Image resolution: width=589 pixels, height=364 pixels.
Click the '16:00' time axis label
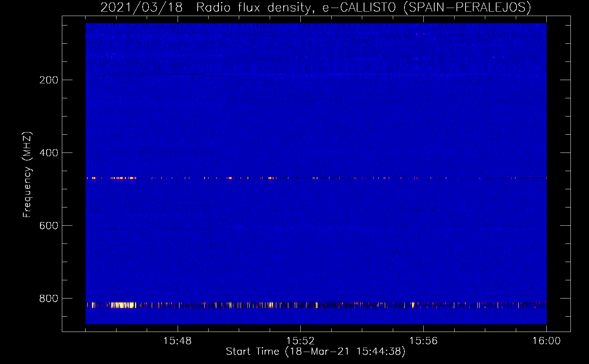[546, 341]
